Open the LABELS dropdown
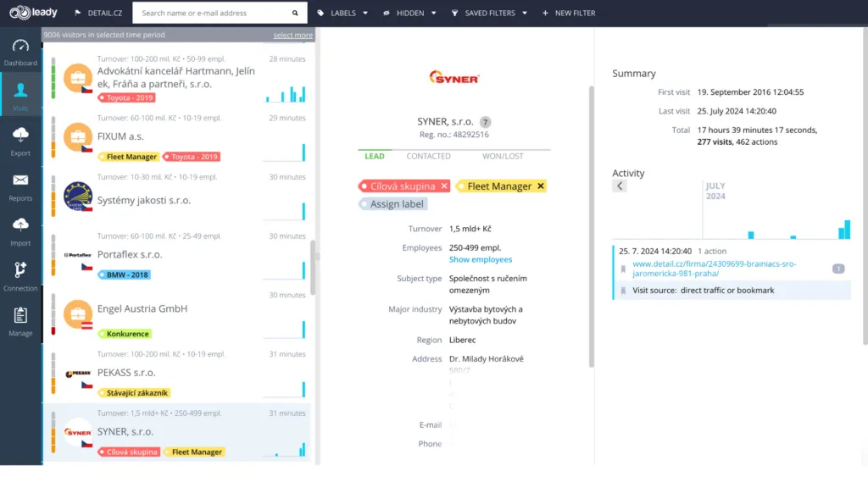 (342, 13)
